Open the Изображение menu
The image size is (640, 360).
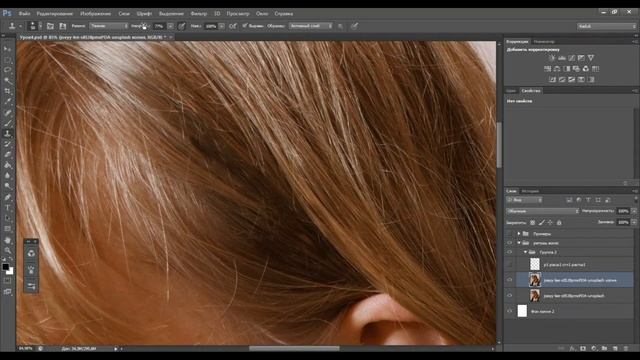96,13
